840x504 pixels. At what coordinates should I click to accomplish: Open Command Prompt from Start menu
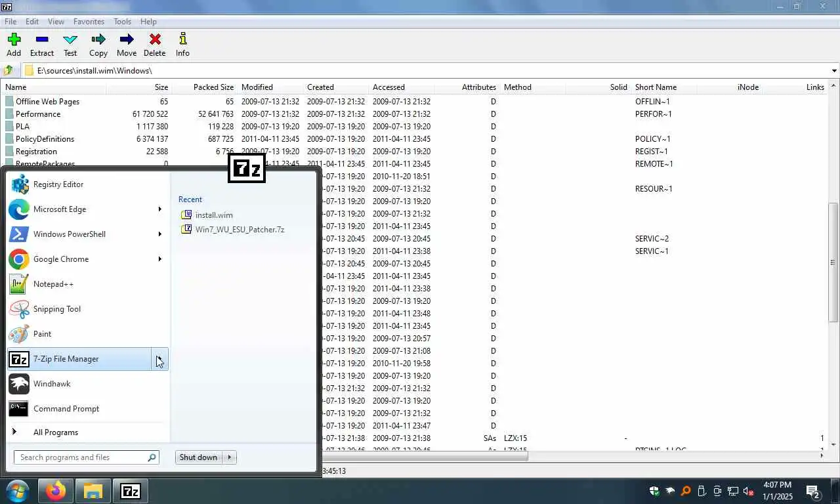(87, 409)
